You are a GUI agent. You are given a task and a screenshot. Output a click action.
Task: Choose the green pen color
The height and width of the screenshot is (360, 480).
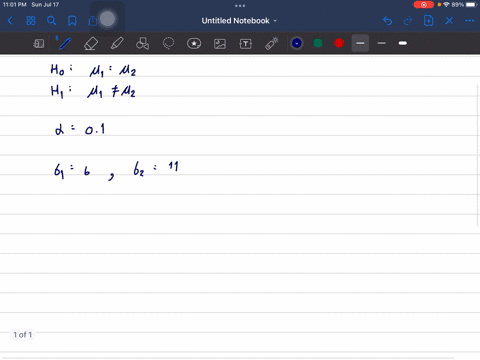coord(318,43)
